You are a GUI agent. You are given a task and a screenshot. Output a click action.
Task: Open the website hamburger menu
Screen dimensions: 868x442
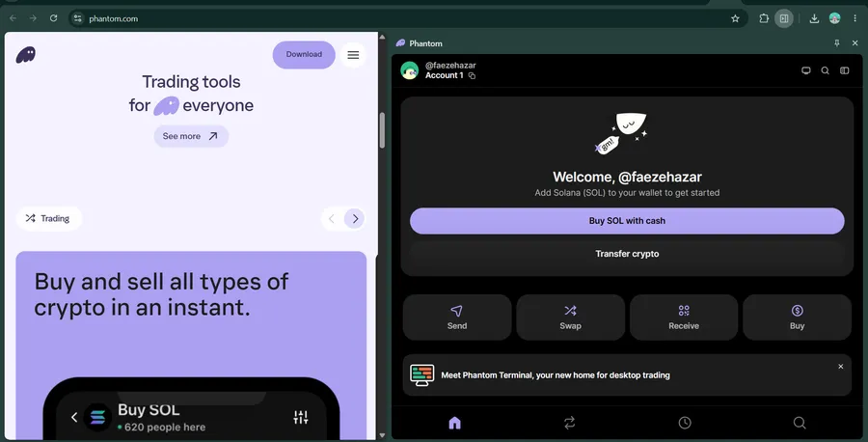coord(353,55)
